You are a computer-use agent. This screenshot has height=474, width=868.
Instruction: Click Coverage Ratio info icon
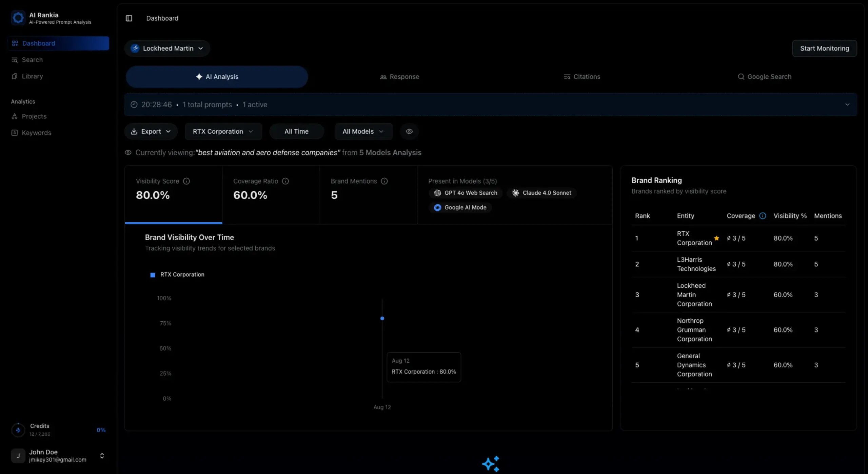285,181
